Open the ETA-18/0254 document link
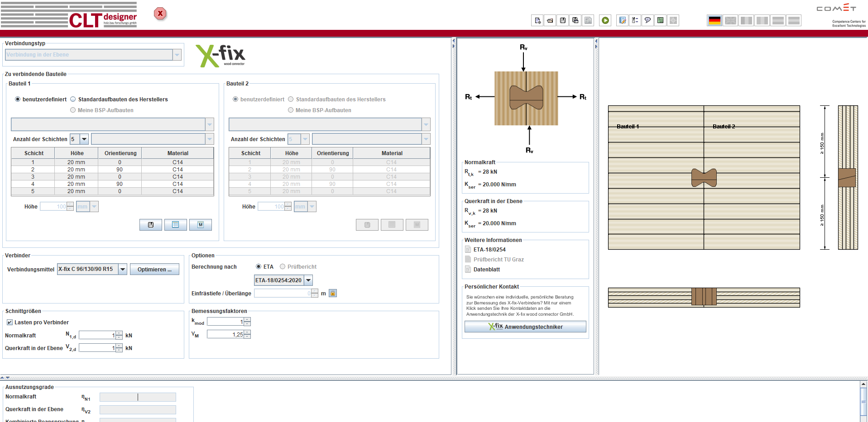868x422 pixels. coord(489,250)
